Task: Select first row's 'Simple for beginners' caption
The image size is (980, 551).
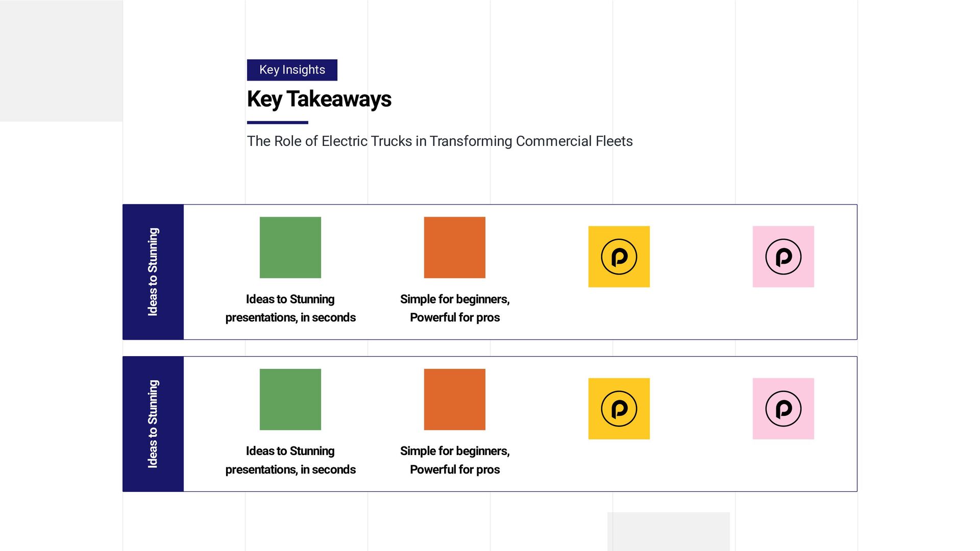Action: pos(454,308)
